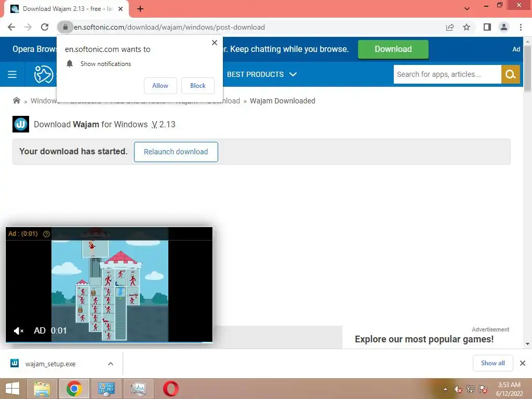The image size is (532, 399).
Task: Open the Softonic hamburger menu
Action: pyautogui.click(x=12, y=74)
